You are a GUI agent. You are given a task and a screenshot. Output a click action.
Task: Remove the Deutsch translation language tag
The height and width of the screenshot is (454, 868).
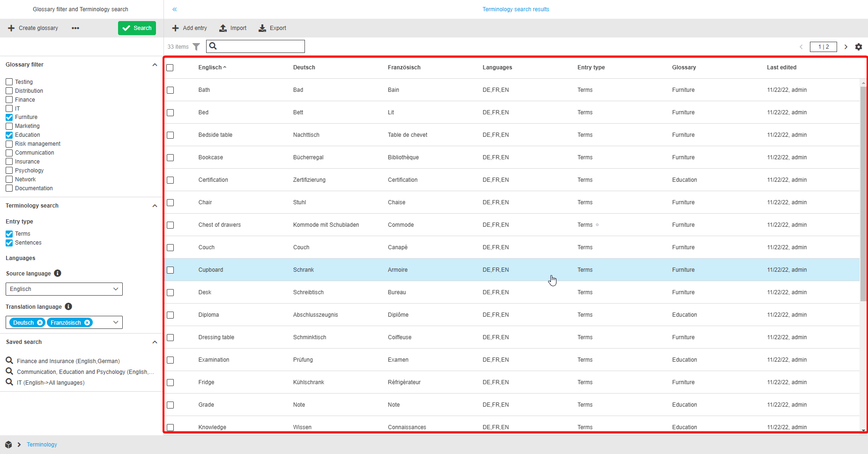[40, 323]
